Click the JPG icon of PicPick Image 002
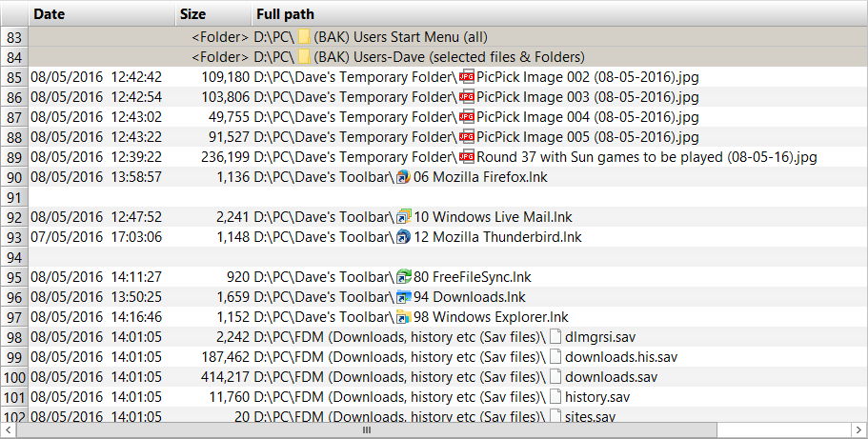The width and height of the screenshot is (868, 439). coord(467,77)
